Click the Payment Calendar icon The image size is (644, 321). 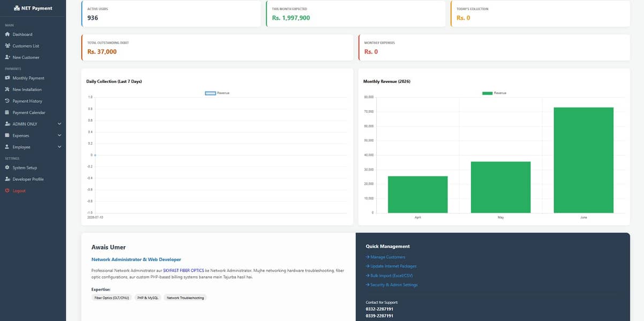tap(7, 112)
